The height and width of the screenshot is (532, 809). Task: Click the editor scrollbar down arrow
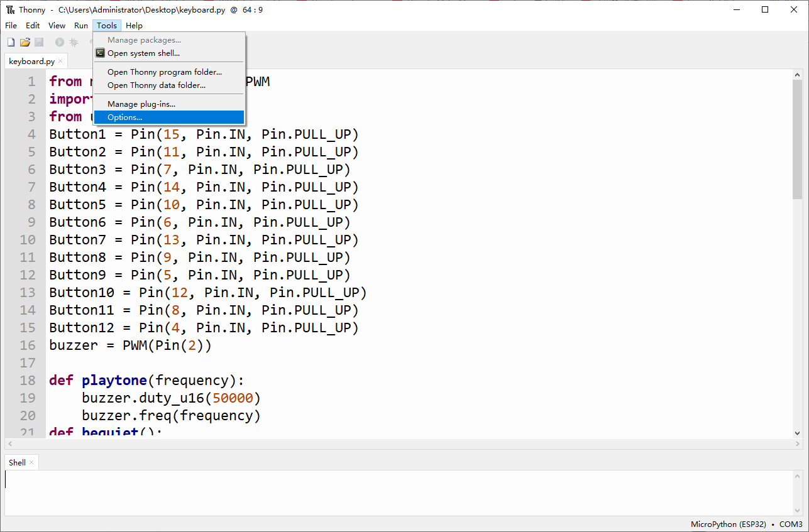coord(797,433)
